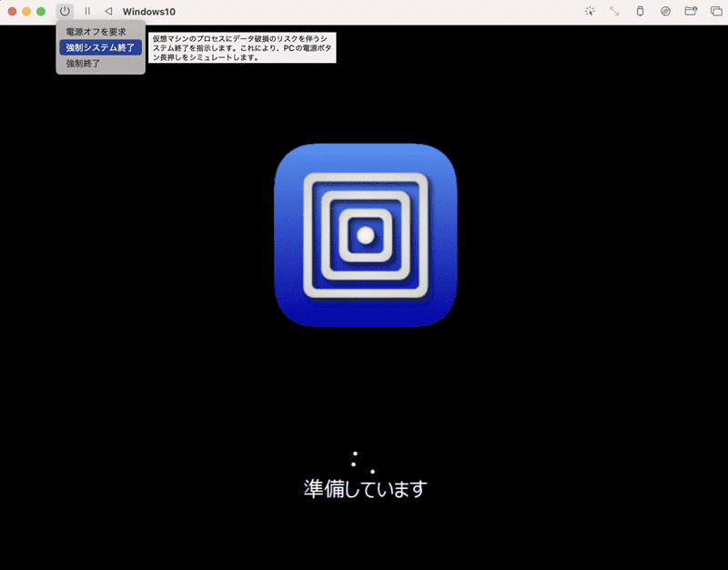Click the green full screen button
This screenshot has height=570, width=728.
pyautogui.click(x=41, y=11)
